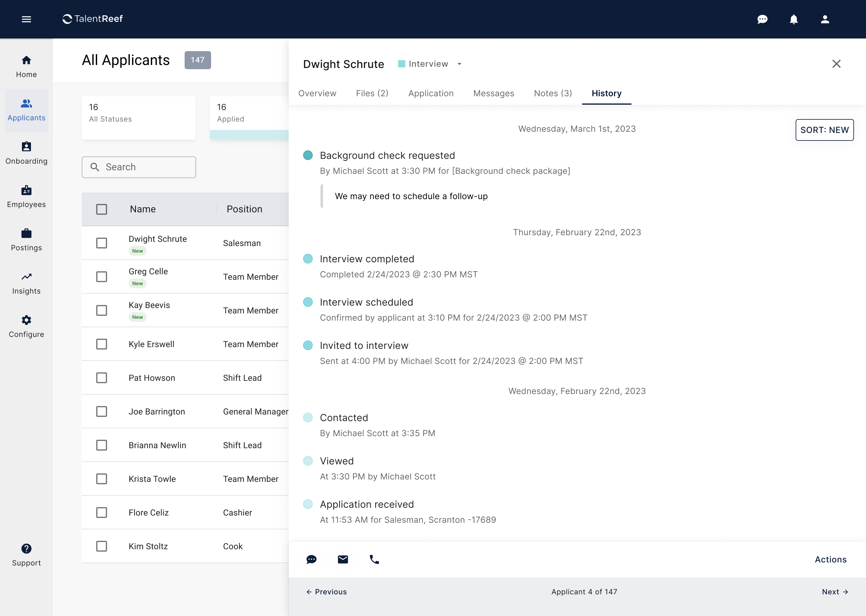Go to Home in sidebar
Viewport: 866px width, 616px height.
(x=26, y=67)
